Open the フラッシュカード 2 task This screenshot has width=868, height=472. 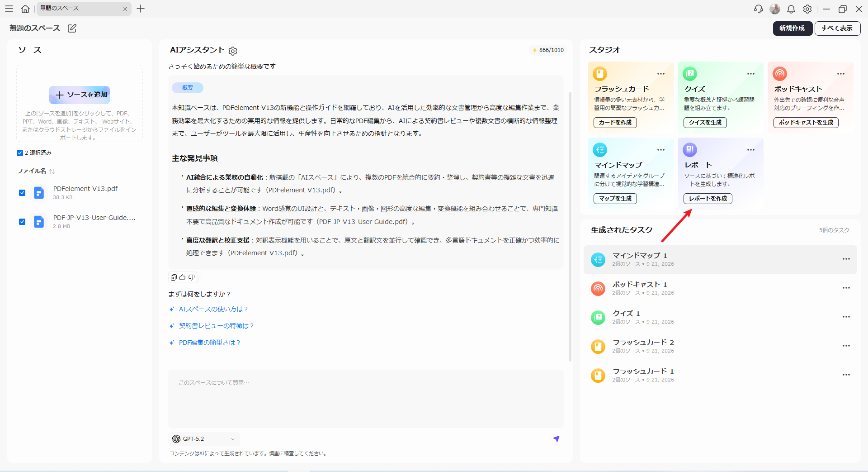[x=720, y=346]
